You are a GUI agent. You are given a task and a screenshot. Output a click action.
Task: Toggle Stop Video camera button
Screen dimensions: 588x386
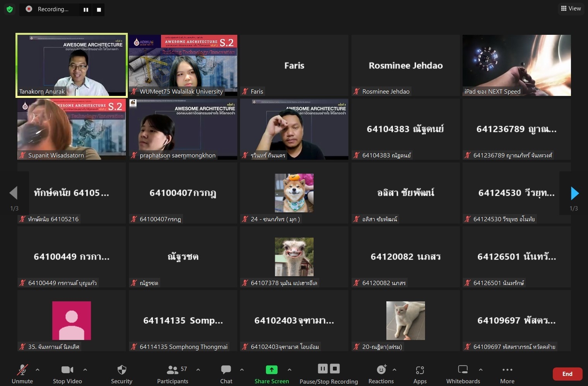tap(67, 374)
